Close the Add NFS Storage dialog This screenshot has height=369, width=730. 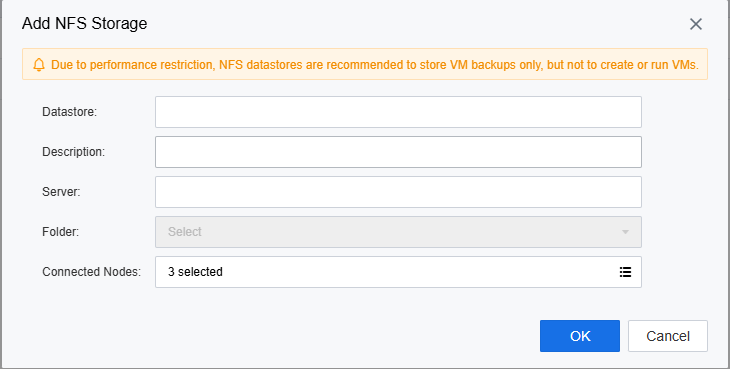[x=696, y=24]
